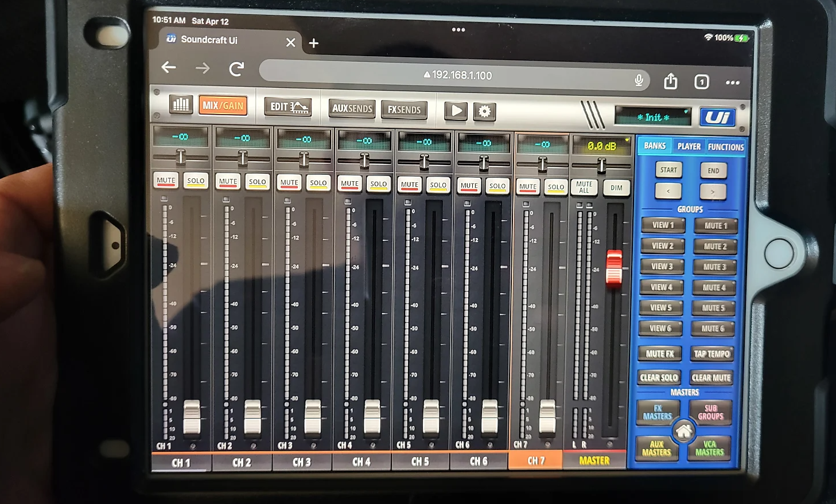836x504 pixels.
Task: Open AUX SENDS view
Action: 352,108
